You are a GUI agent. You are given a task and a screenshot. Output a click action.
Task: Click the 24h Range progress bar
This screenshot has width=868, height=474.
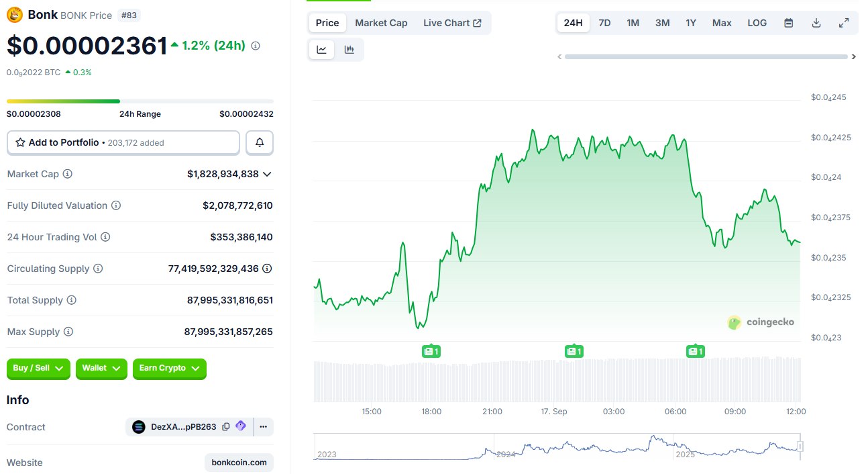click(x=140, y=101)
